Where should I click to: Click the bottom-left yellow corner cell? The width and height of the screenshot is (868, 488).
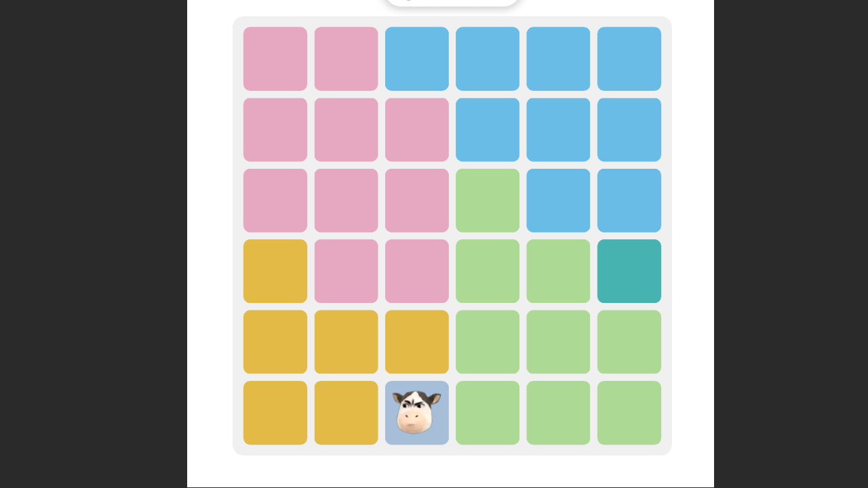pyautogui.click(x=275, y=413)
